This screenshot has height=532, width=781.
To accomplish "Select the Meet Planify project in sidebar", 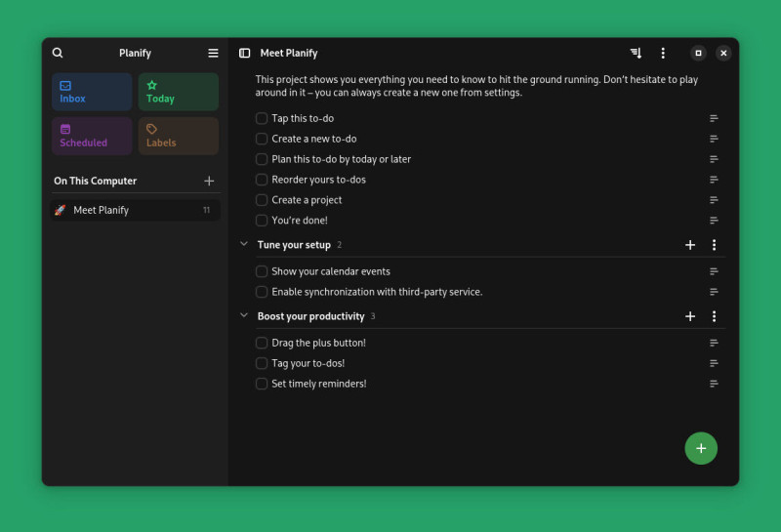I will click(136, 210).
